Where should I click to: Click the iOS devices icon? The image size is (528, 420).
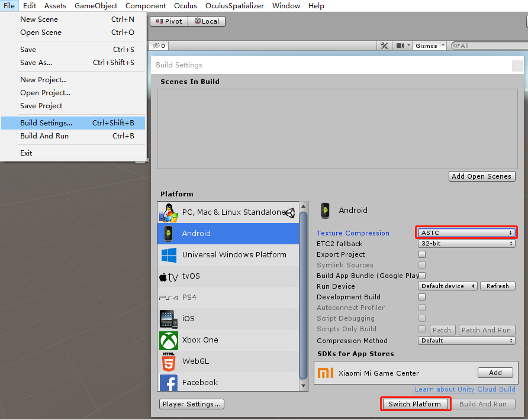coord(168,319)
